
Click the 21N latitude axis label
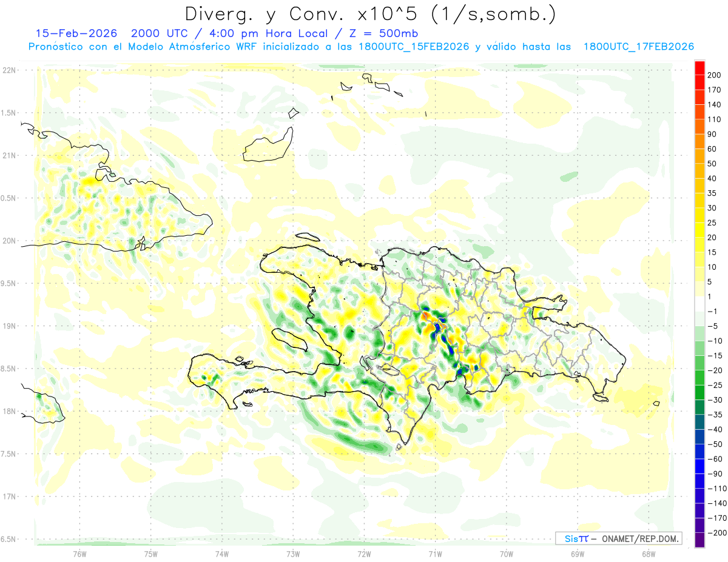pyautogui.click(x=8, y=155)
